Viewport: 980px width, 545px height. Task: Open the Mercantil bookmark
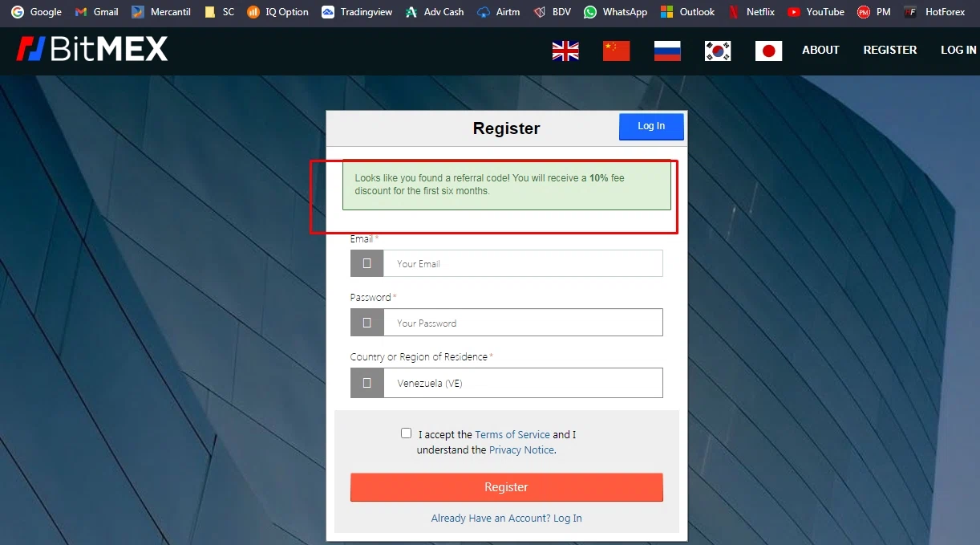click(161, 12)
